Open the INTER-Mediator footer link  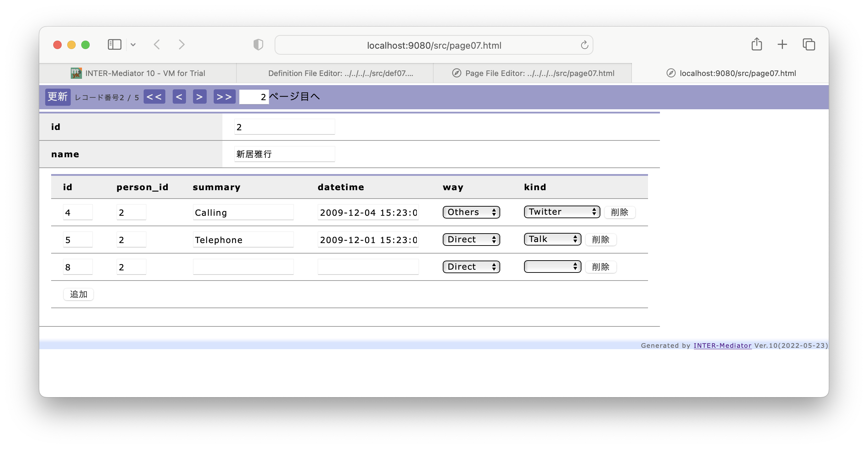722,345
